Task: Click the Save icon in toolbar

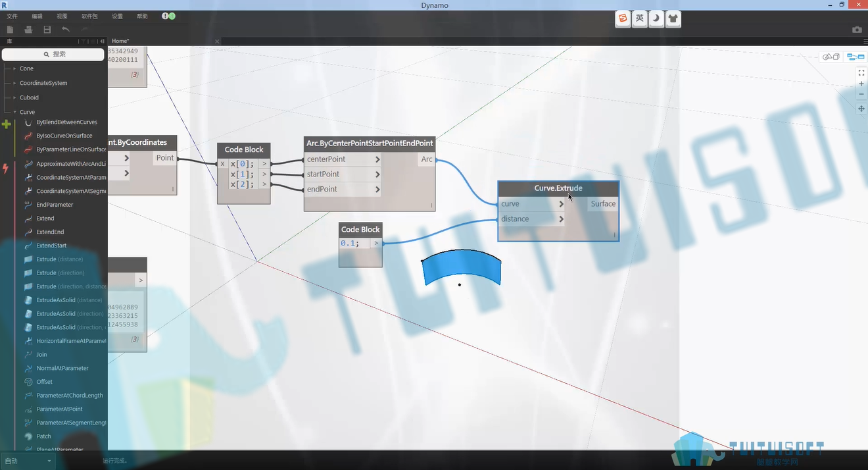Action: click(x=47, y=30)
